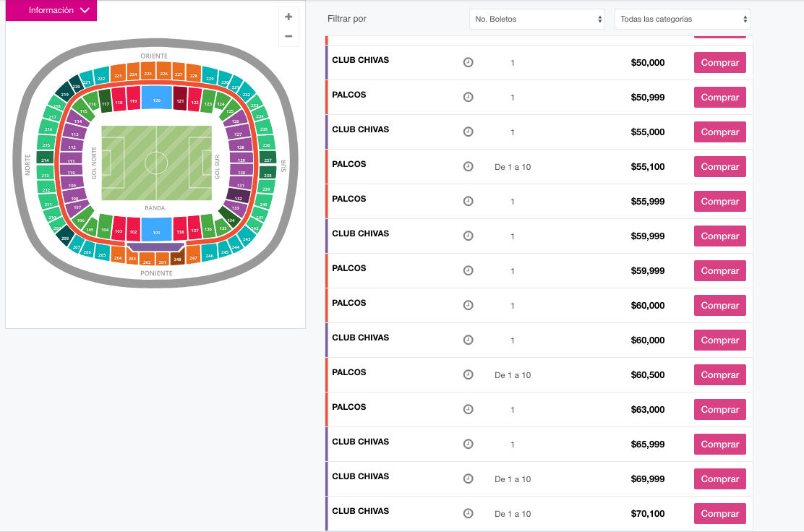Viewport: 804px width, 532px height.
Task: Click Comprar for $60,500 Palcos
Action: pos(720,374)
